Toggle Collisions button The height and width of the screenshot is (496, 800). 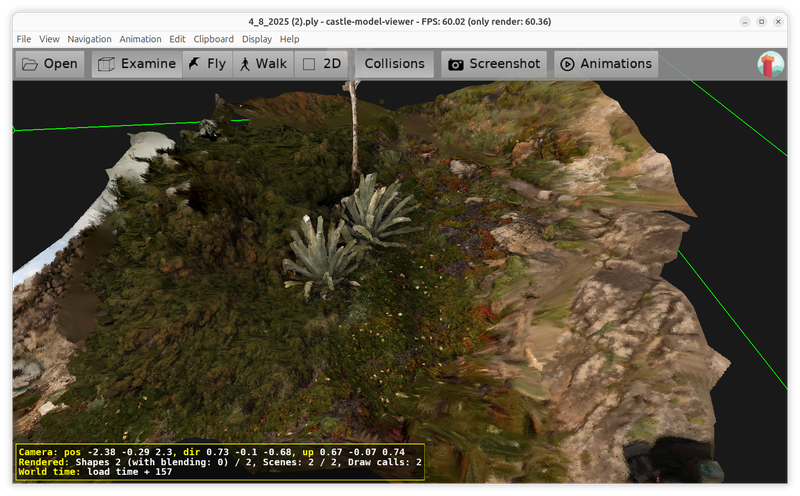[x=394, y=64]
